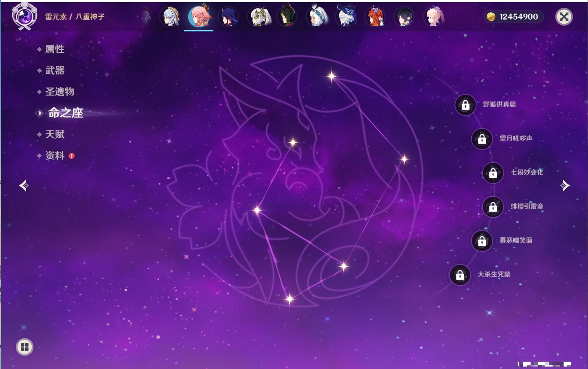Open lock icon for 七段妙变化

coord(493,173)
